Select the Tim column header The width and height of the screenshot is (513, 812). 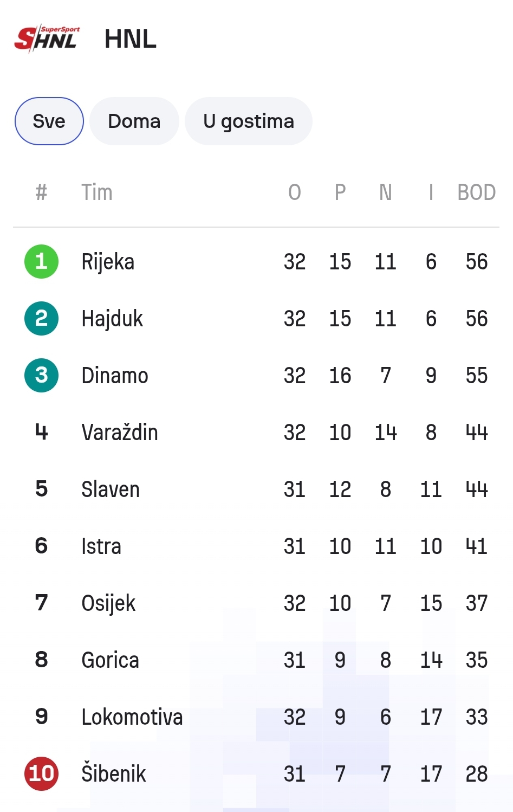[x=97, y=192]
